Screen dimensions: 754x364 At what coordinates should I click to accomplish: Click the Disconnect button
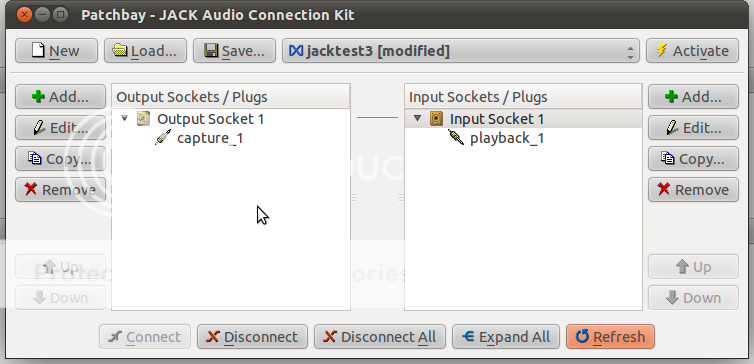tap(252, 337)
